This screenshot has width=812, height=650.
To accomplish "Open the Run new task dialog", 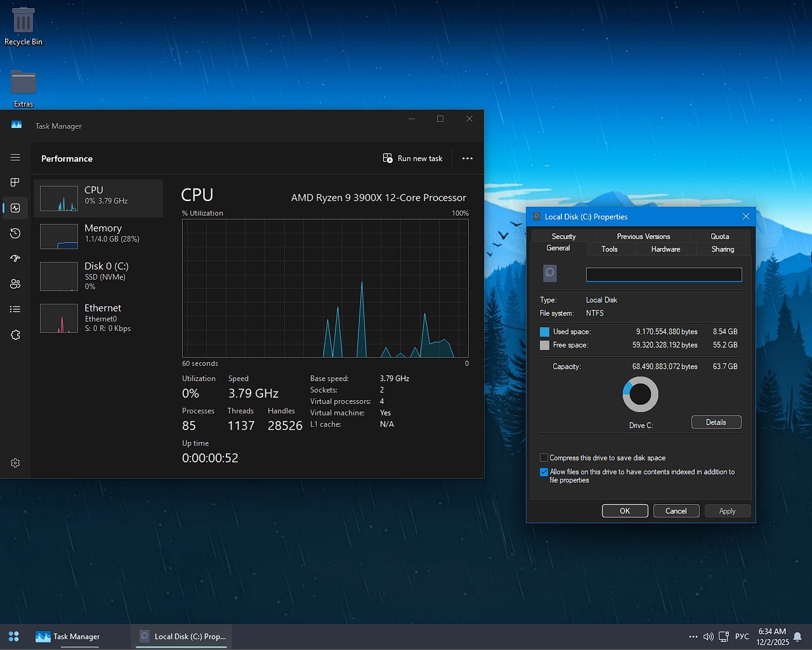I will point(412,158).
